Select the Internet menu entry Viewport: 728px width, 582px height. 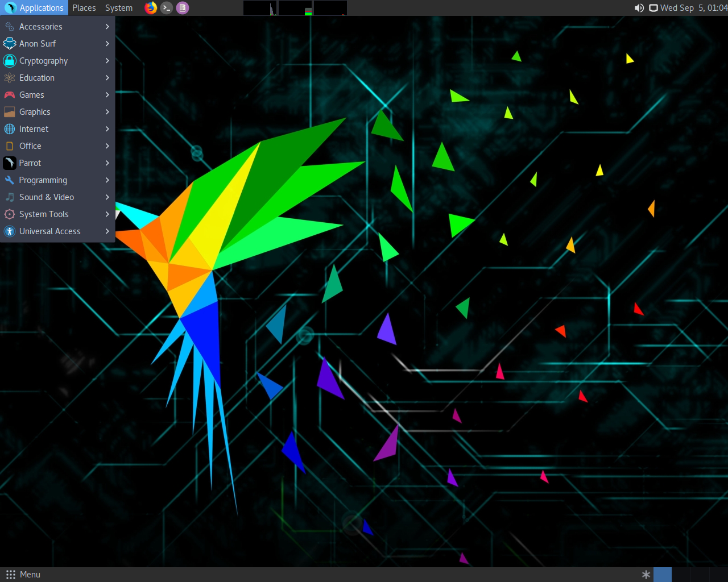[x=57, y=129]
